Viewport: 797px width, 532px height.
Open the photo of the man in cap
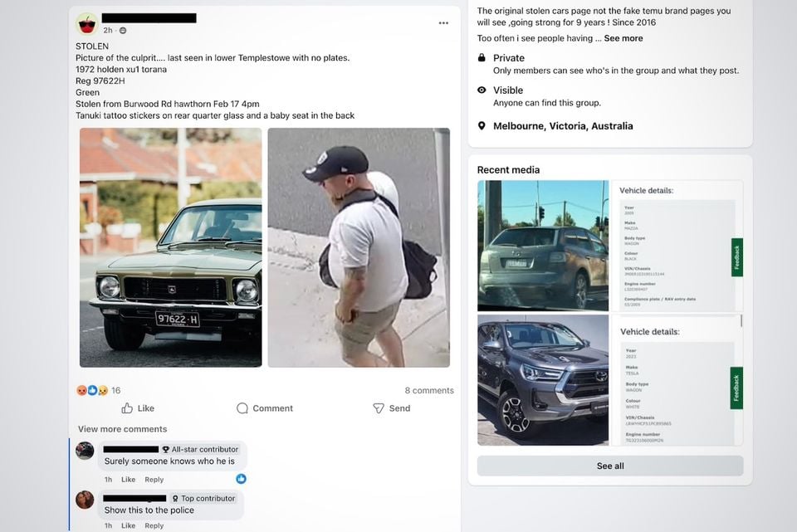(359, 247)
